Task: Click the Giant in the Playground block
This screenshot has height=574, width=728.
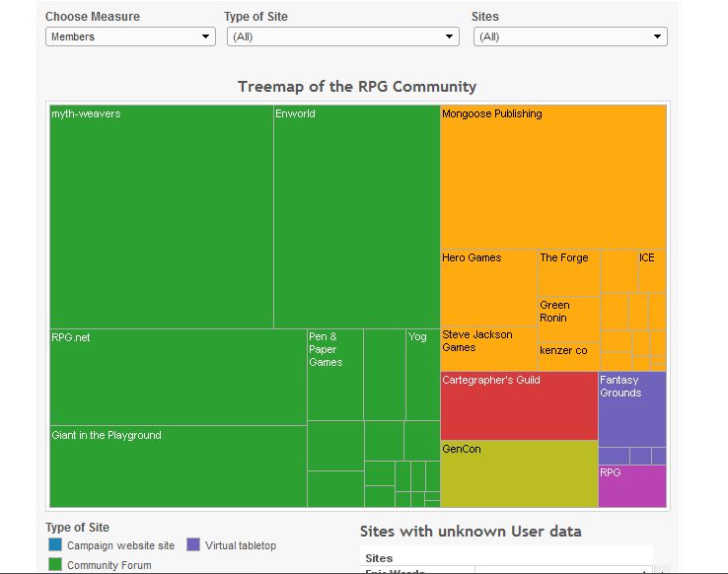Action: [x=179, y=466]
